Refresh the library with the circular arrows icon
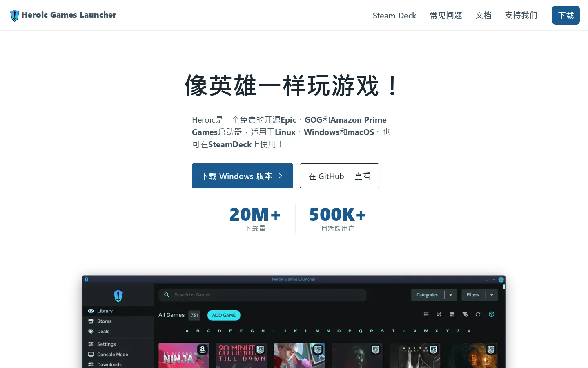 point(478,314)
